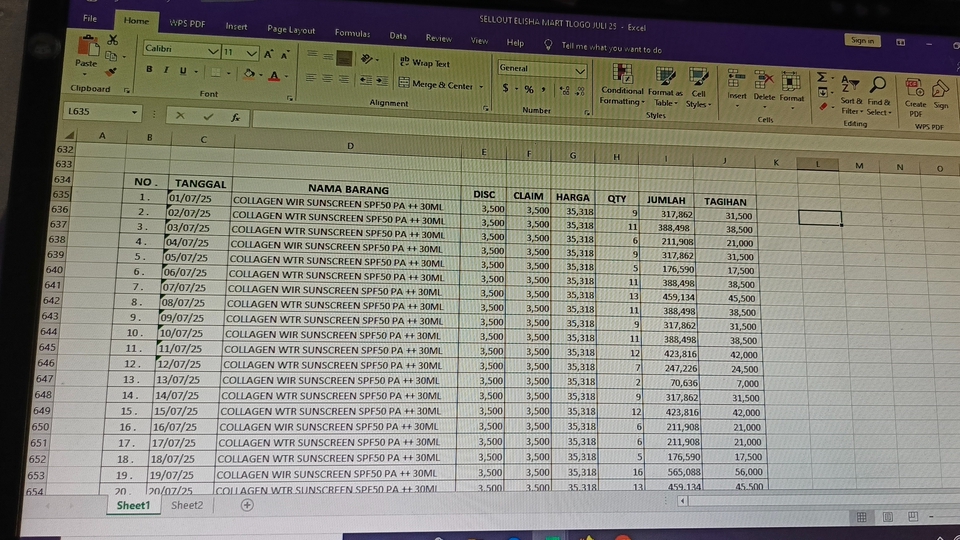Align text right in cell
960x540 pixels.
344,79
